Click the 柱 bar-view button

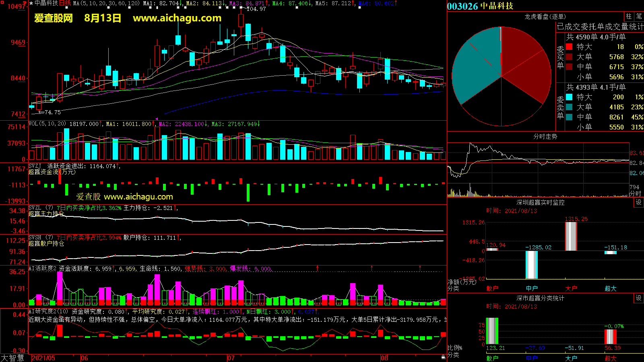tap(629, 16)
